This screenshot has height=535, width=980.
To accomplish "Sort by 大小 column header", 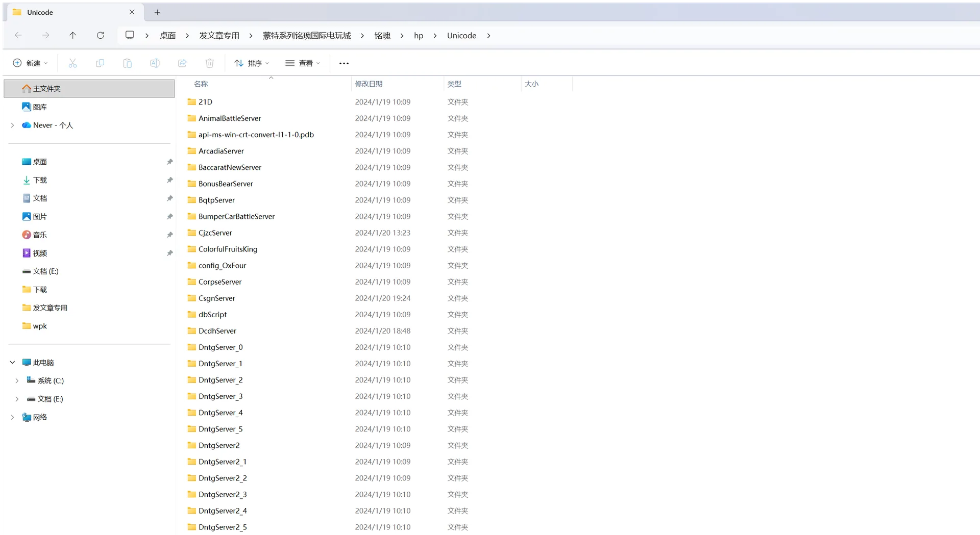I will click(531, 84).
